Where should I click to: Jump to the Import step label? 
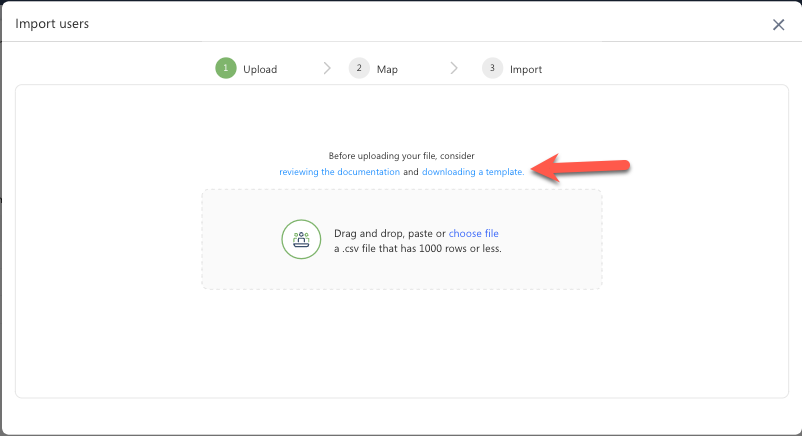coord(526,70)
